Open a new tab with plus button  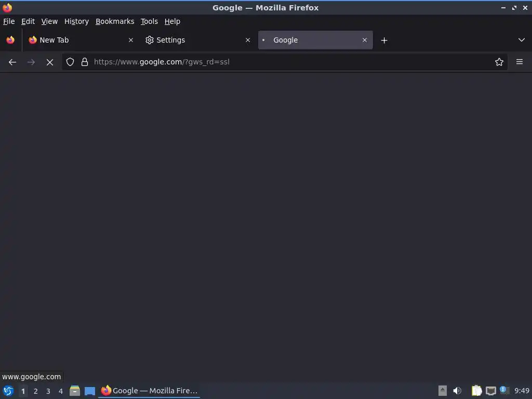click(x=384, y=41)
